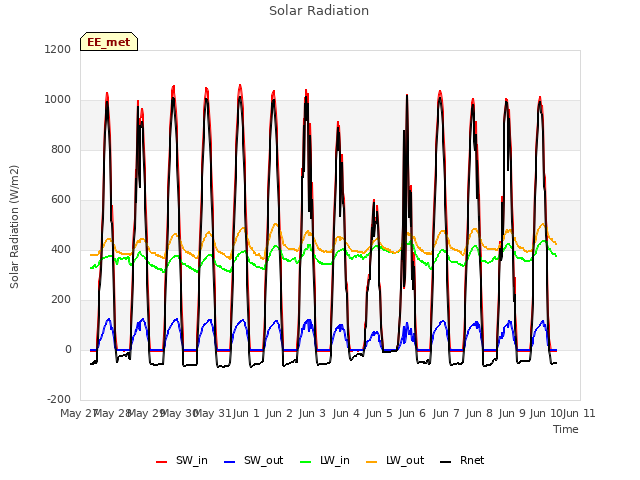Click the 1000 y-axis tick label
Viewport: 640px width, 480px height.
(x=58, y=100)
